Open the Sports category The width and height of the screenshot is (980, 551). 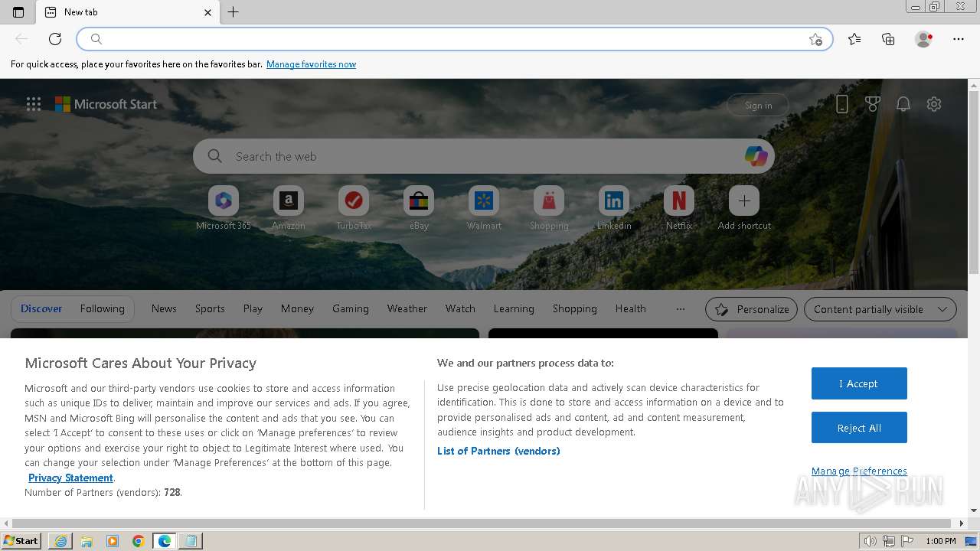210,308
